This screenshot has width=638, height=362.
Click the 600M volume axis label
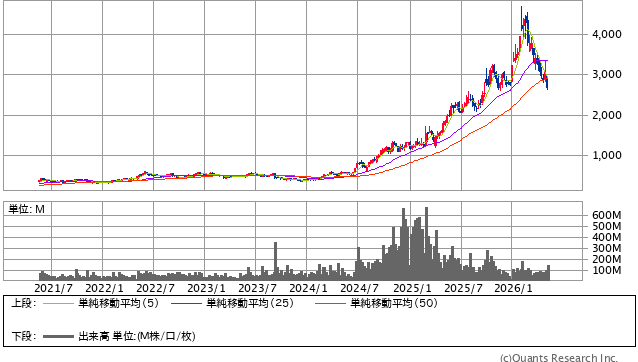607,215
